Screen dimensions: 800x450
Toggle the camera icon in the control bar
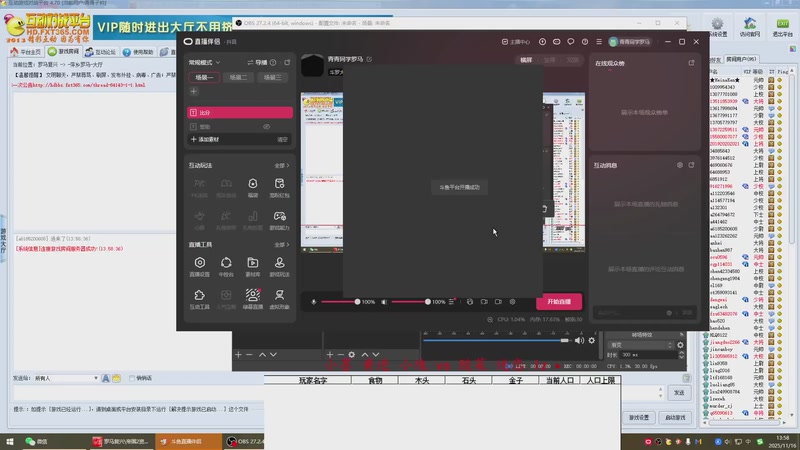tap(498, 302)
